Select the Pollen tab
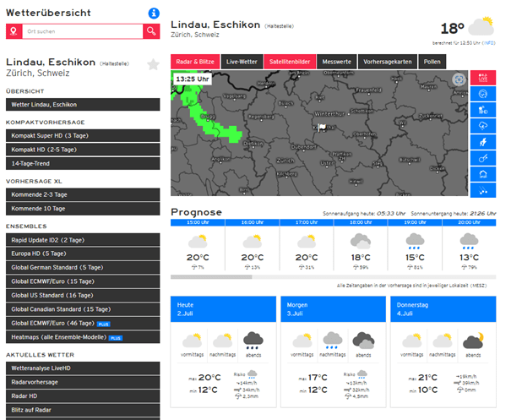 pos(432,62)
